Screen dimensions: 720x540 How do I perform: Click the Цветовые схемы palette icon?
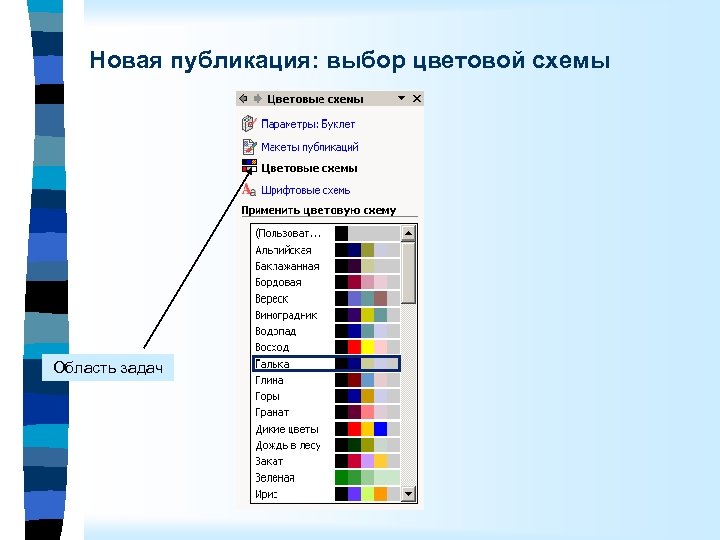[249, 166]
